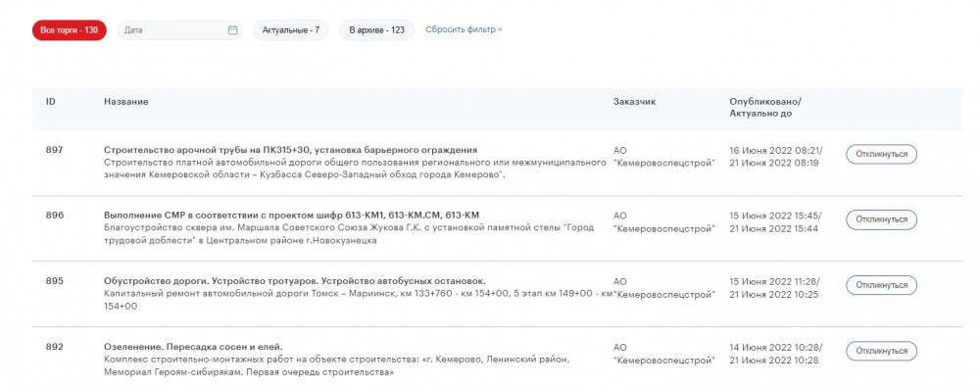Sort by the 'Название' column header
The image size is (980, 386).
(x=126, y=101)
